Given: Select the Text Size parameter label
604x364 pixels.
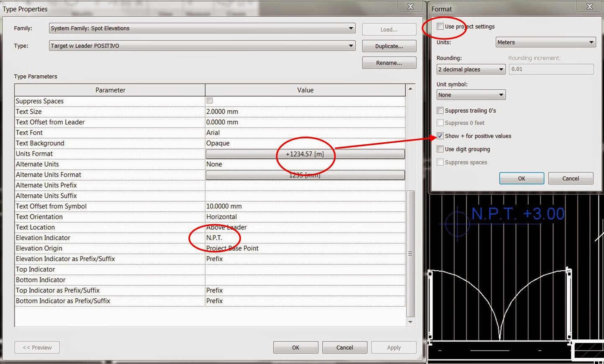Looking at the screenshot, I should (29, 112).
